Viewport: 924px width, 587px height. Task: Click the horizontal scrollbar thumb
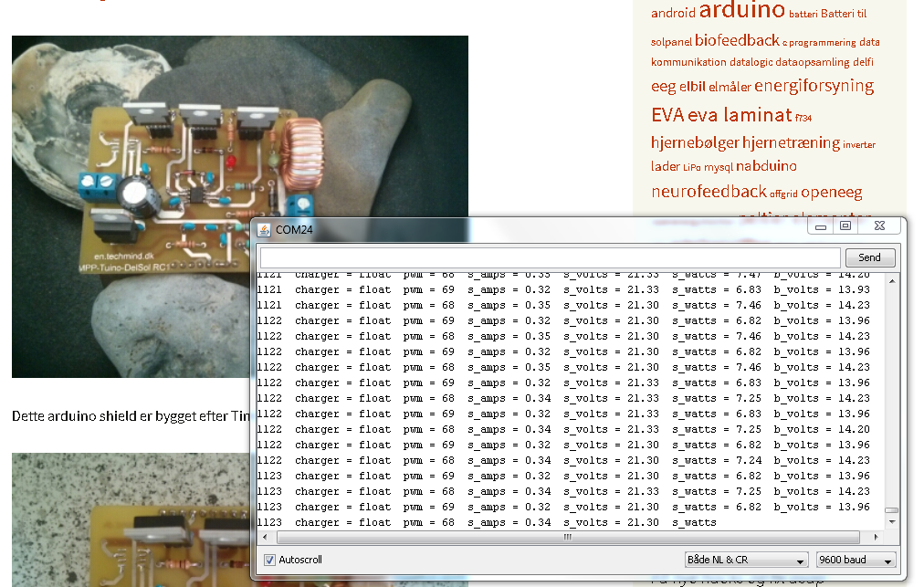568,537
